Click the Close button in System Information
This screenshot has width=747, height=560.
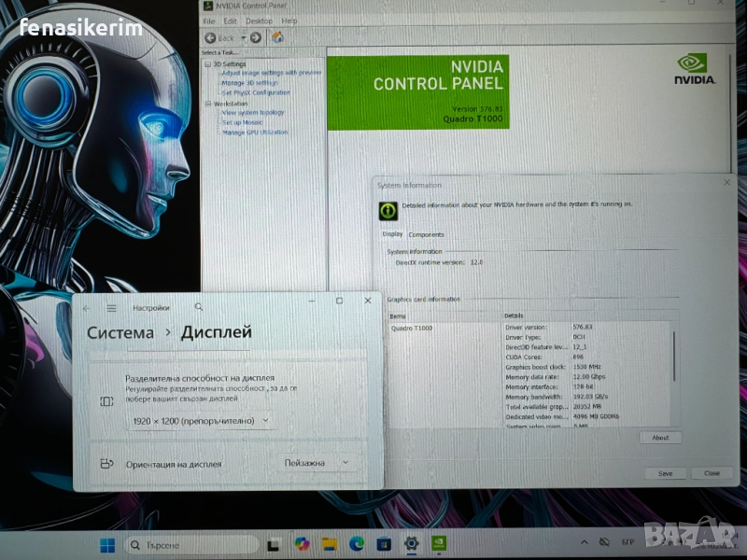[712, 473]
